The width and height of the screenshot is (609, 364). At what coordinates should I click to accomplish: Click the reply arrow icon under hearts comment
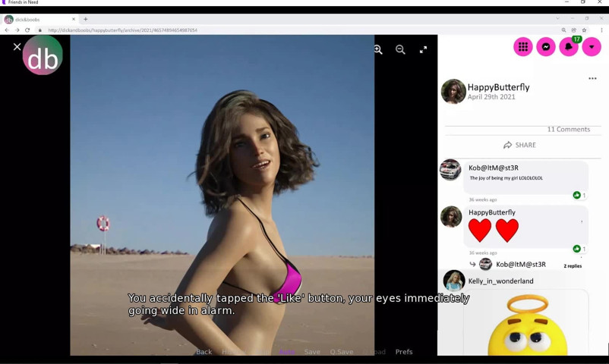tap(472, 264)
